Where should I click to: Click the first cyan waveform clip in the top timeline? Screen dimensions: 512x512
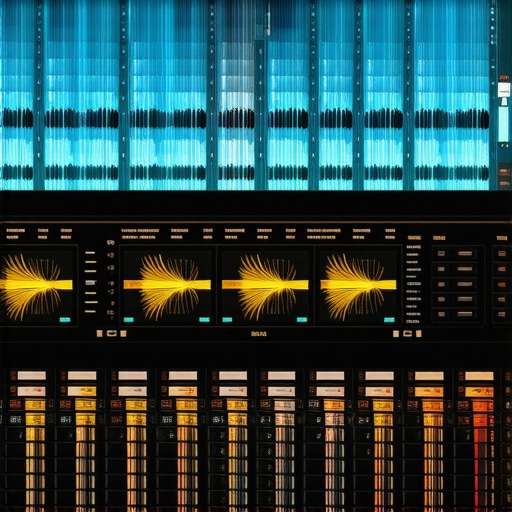[17, 95]
